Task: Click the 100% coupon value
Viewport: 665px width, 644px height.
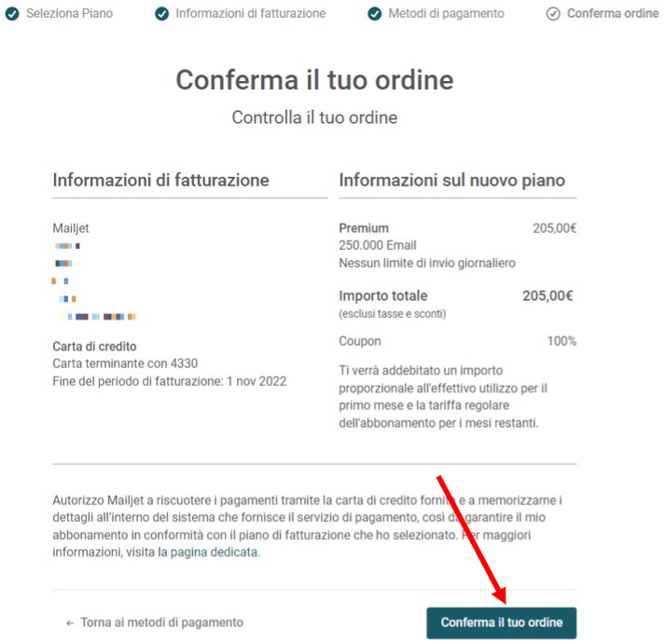Action: point(561,341)
